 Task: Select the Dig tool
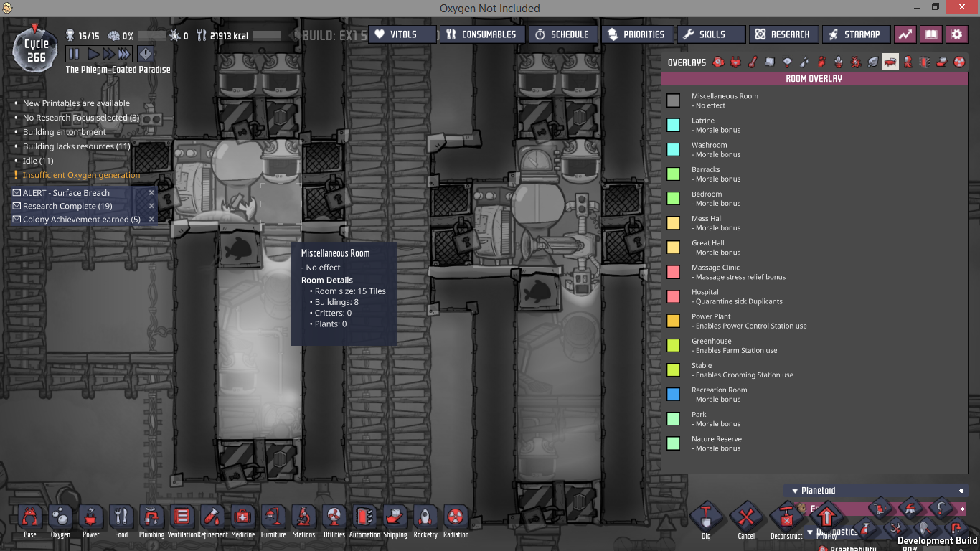pyautogui.click(x=706, y=517)
